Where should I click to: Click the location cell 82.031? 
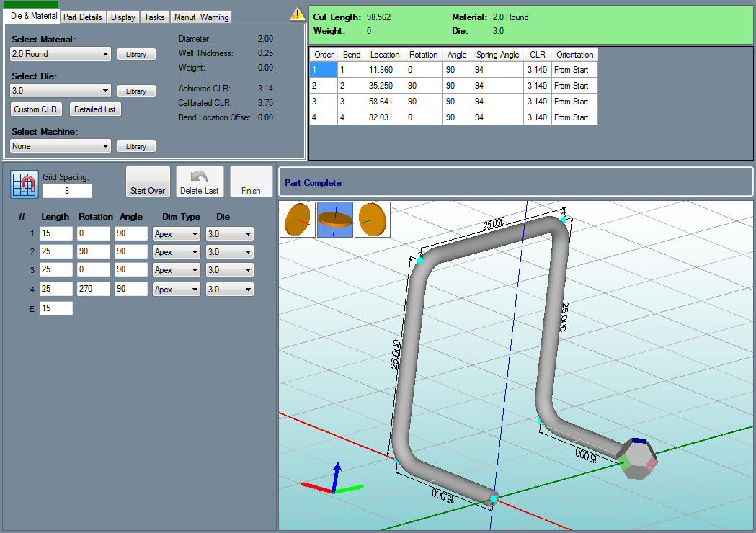[384, 117]
